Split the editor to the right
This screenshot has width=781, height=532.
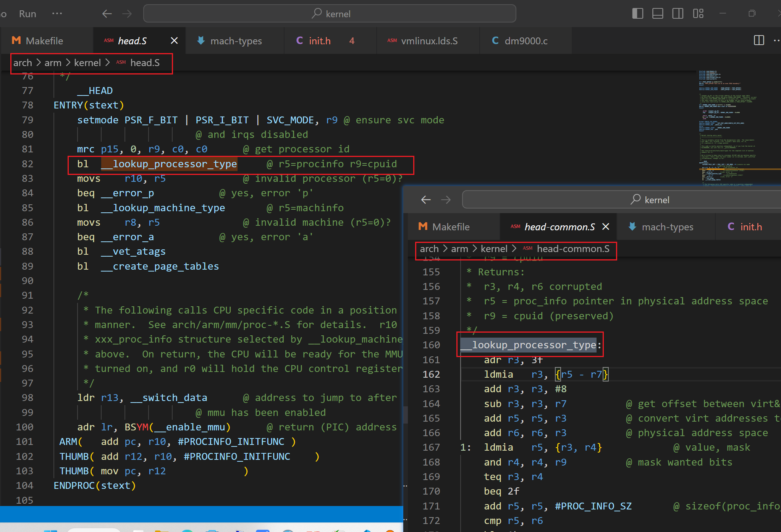point(759,40)
